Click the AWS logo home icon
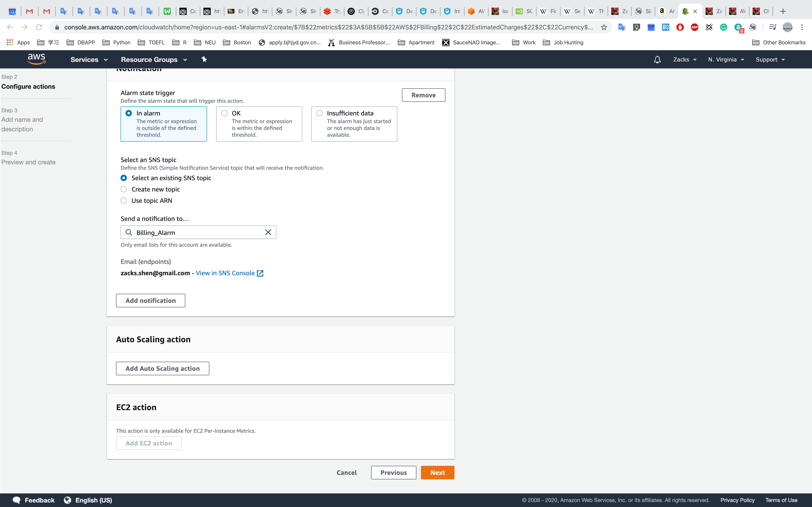Viewport: 812px width, 507px height. (x=36, y=59)
